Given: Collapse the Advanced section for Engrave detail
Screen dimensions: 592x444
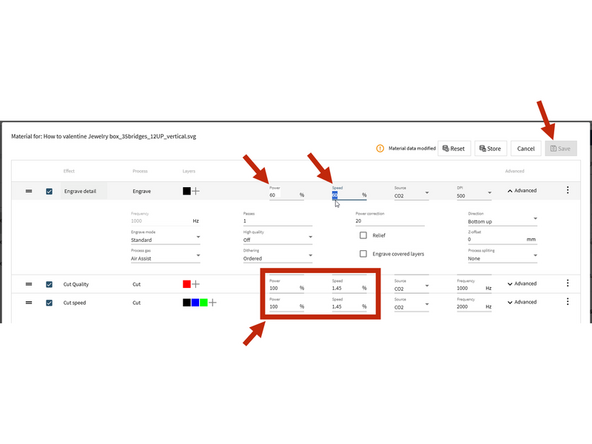Looking at the screenshot, I should (x=522, y=191).
